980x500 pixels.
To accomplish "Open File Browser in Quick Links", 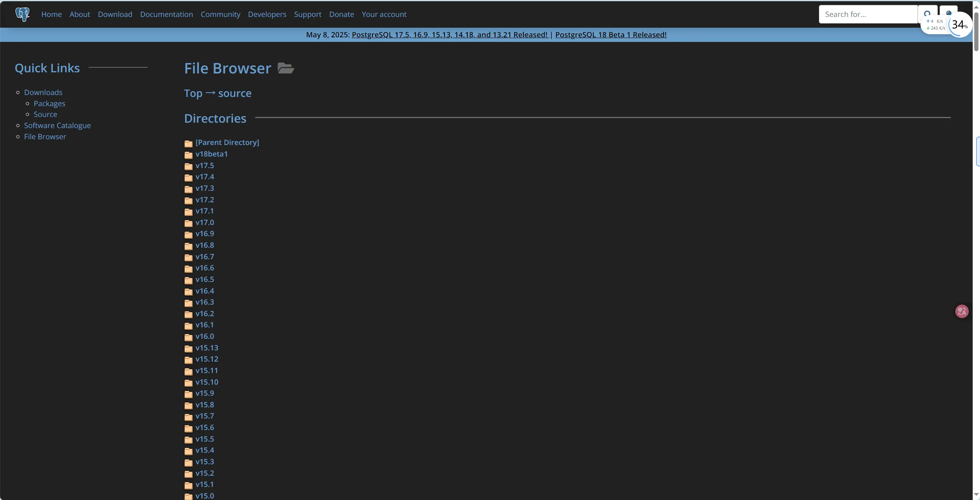I will [45, 137].
